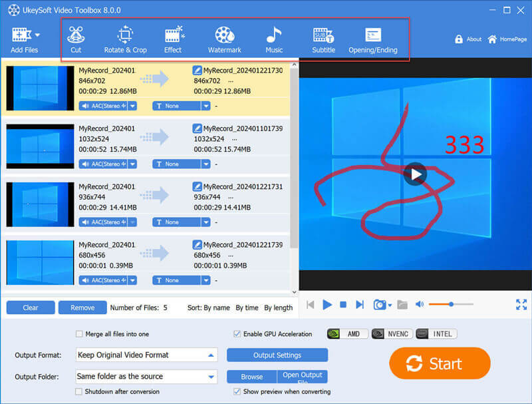Viewport: 532px width, 404px height.
Task: Click the file list scroll up arrow
Action: pos(294,65)
